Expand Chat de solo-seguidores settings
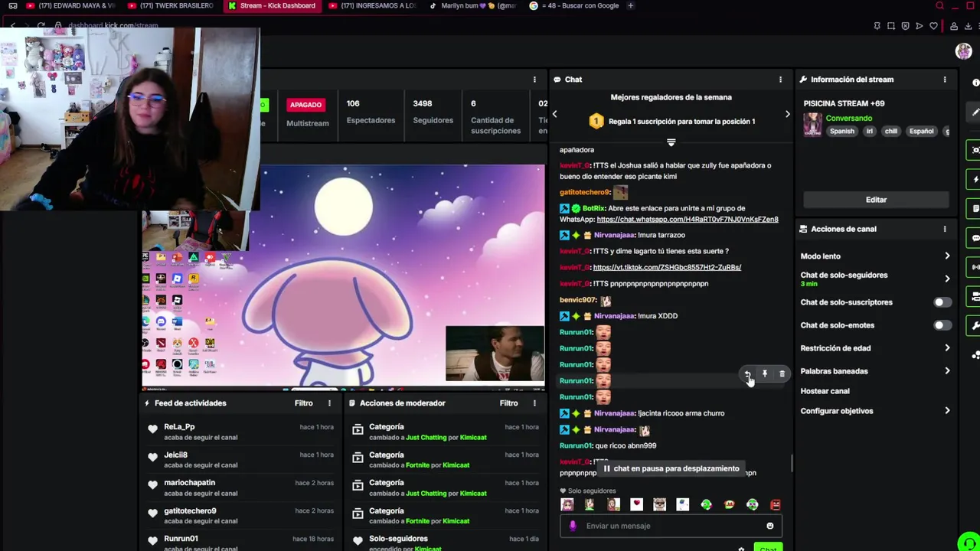Viewport: 980px width, 551px height. [x=947, y=279]
